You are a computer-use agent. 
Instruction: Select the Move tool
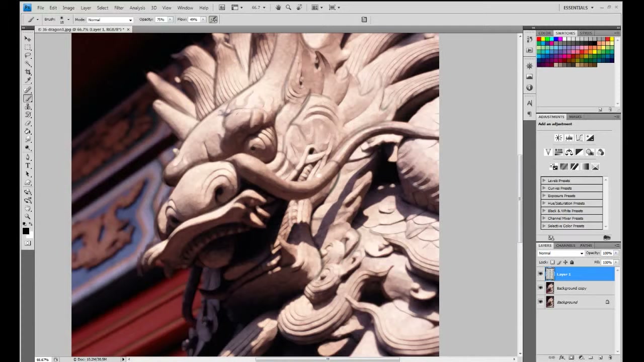pos(28,39)
